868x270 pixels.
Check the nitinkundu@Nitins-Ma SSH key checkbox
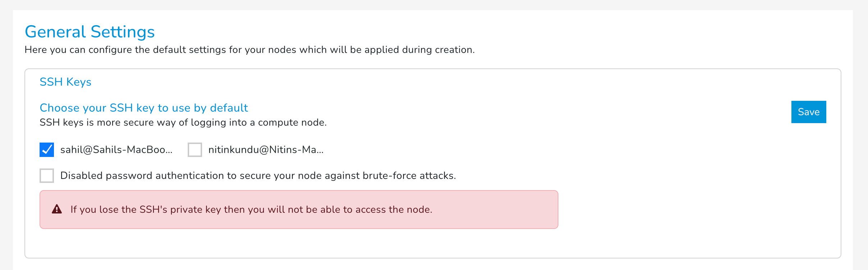pos(194,150)
